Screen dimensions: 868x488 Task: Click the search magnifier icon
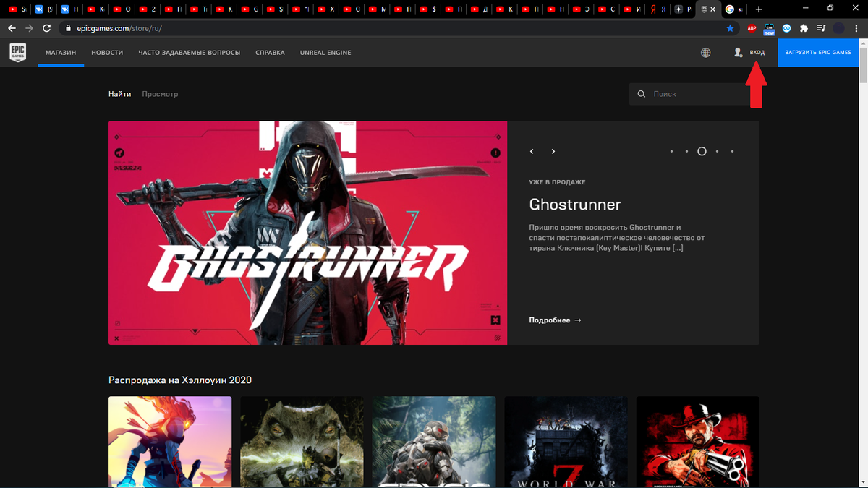point(641,94)
